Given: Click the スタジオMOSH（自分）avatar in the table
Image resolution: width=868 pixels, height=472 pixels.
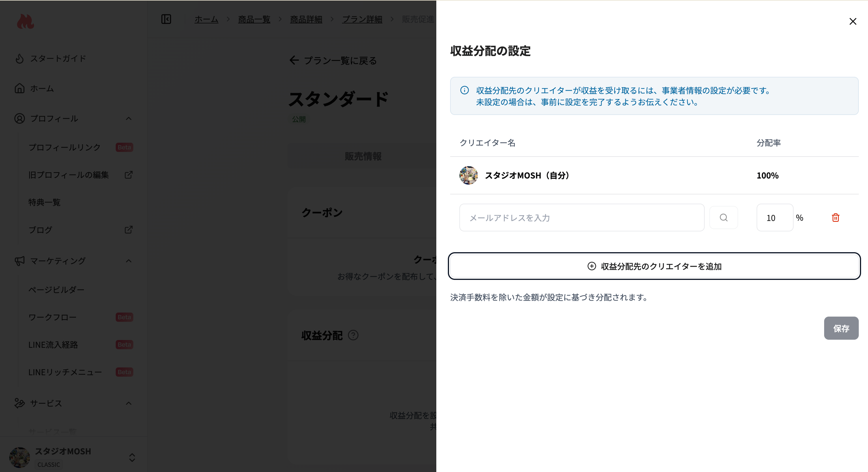Looking at the screenshot, I should point(468,175).
